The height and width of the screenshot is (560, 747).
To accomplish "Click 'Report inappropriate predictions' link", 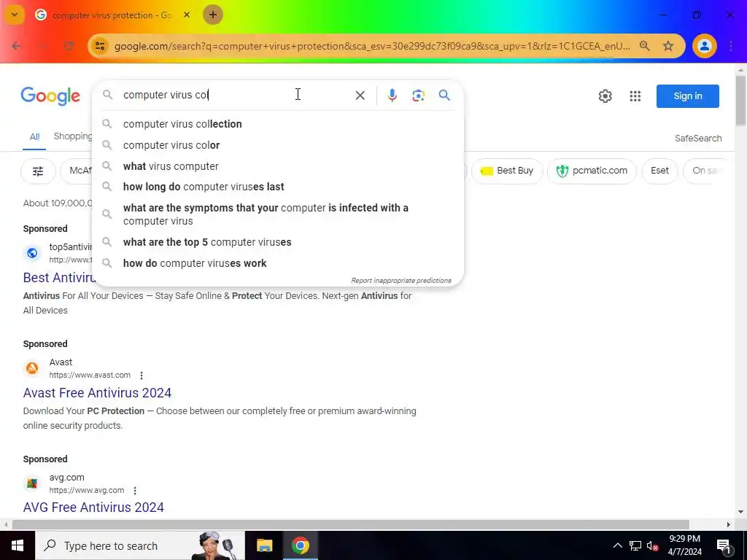I will tap(401, 281).
